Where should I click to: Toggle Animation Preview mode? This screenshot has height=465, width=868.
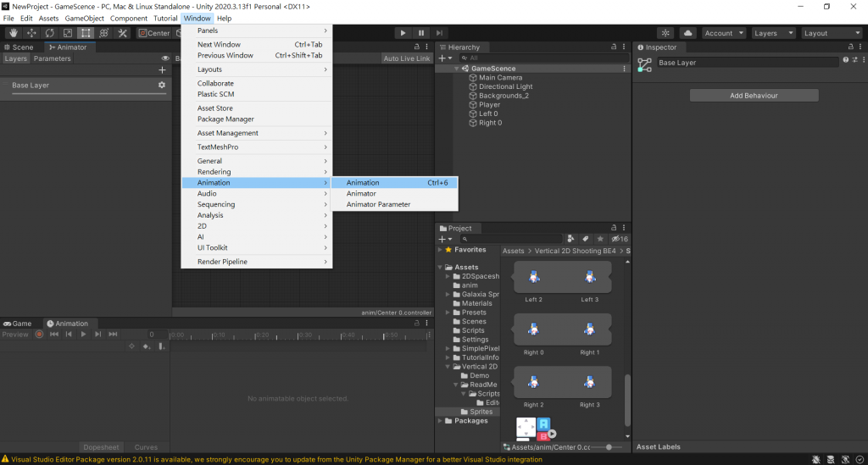coord(15,335)
